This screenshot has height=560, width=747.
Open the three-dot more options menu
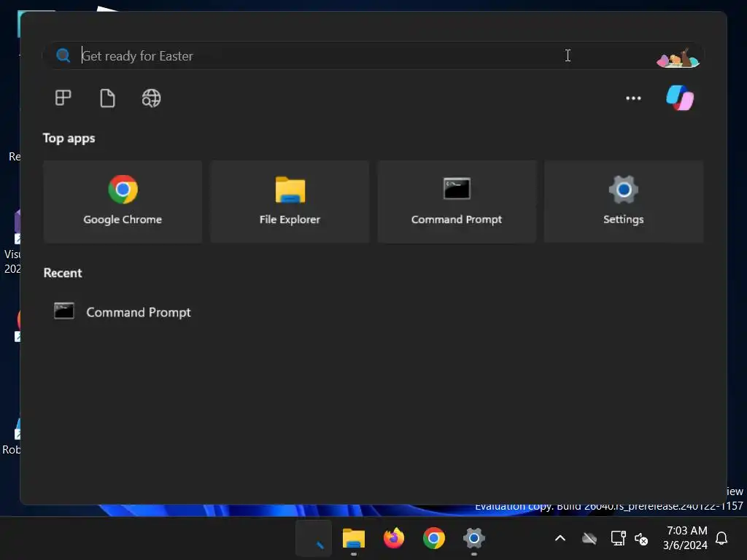(x=633, y=98)
